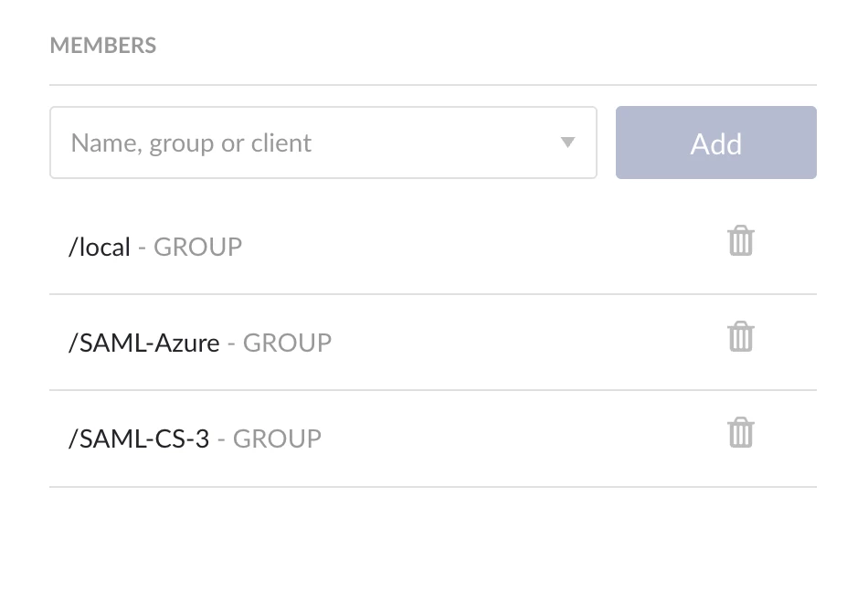Delete the middle group in the members list
Image resolution: width=868 pixels, height=592 pixels.
tap(741, 336)
